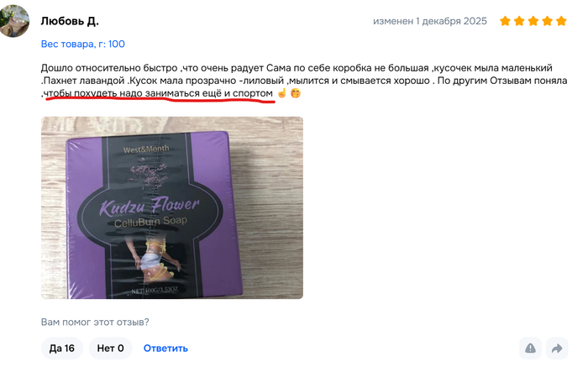Viewport: 588px width, 367px height.
Task: Open the Kudzu Flower soap photo
Action: (x=172, y=207)
